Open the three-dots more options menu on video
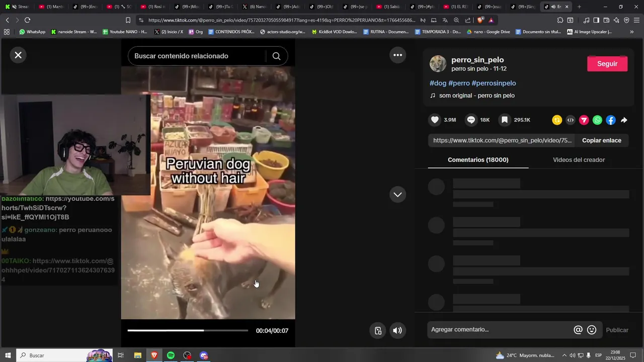Image resolution: width=644 pixels, height=362 pixels. pyautogui.click(x=397, y=55)
